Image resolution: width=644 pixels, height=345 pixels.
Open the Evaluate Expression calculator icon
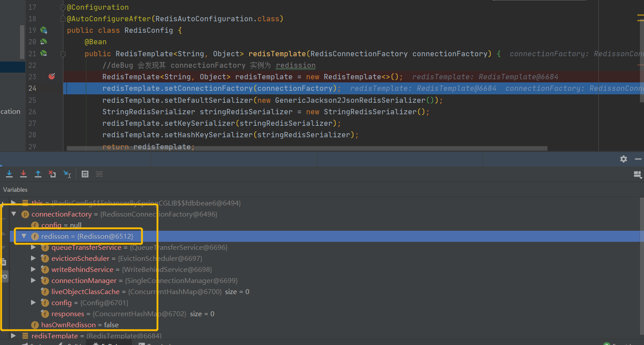[x=85, y=174]
